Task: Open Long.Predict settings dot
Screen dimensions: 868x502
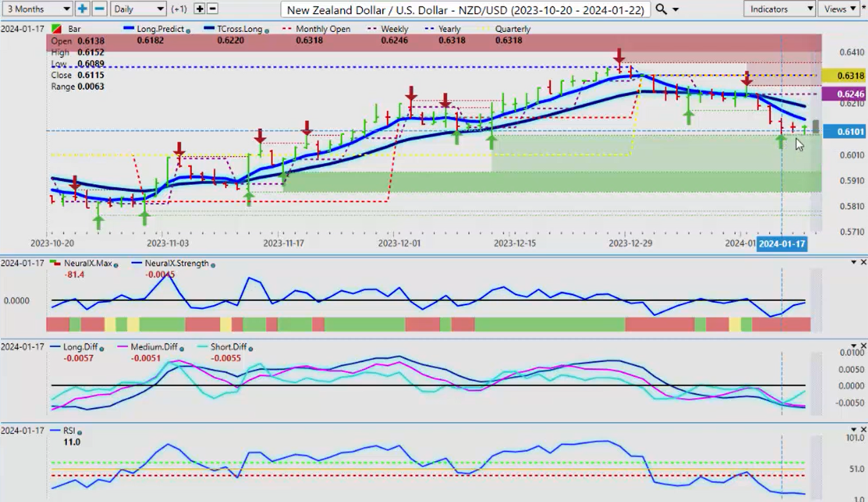Action: (188, 30)
